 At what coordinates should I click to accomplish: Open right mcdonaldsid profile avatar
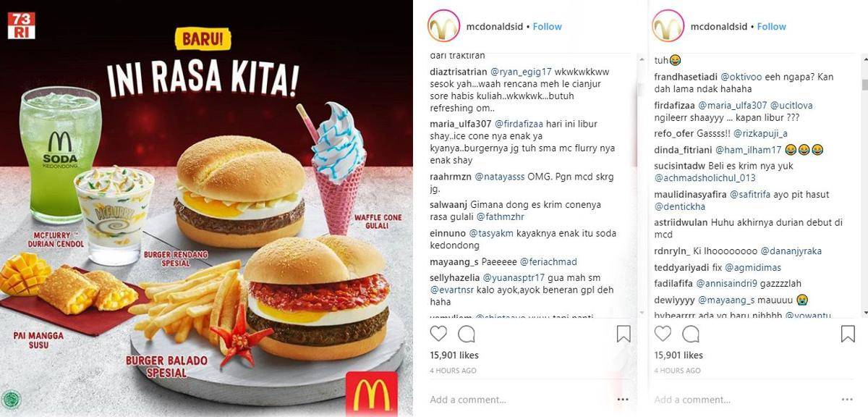coord(668,26)
